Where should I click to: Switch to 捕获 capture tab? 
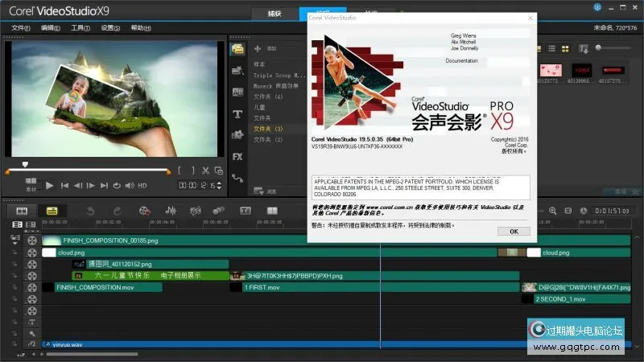coord(275,14)
